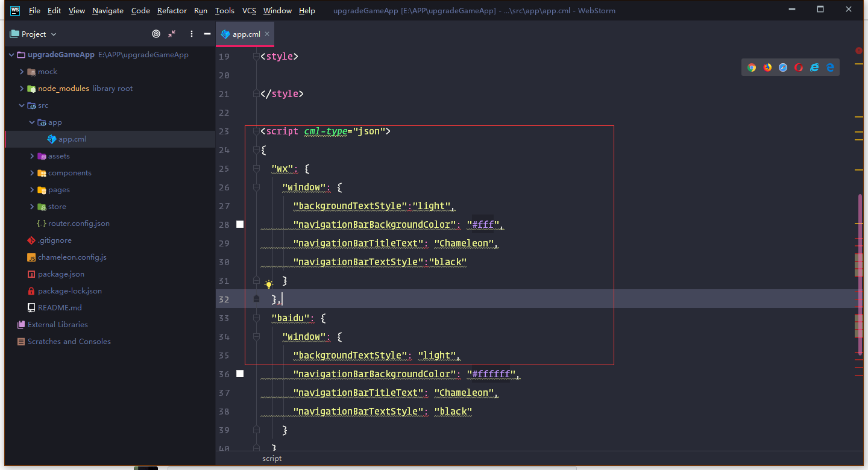Open the page preview in Firefox

(767, 67)
